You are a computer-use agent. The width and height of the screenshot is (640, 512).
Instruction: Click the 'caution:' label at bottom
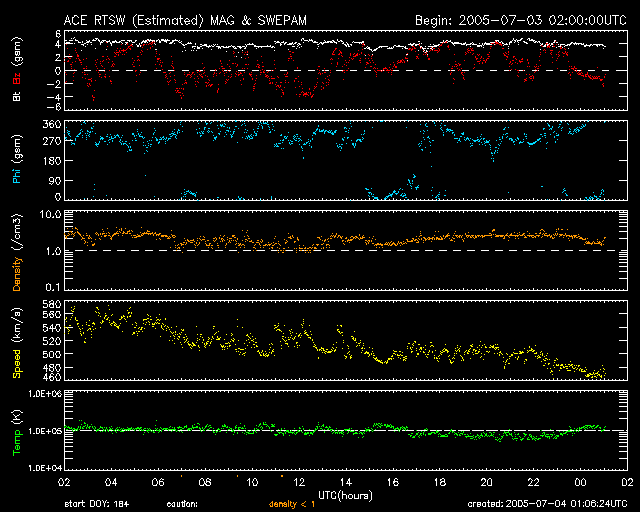point(182,505)
